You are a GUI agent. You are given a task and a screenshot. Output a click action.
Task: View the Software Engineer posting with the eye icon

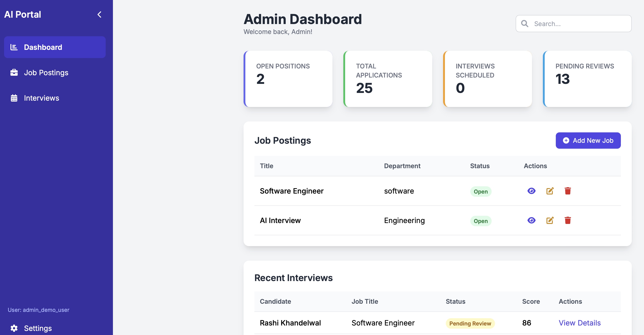pyautogui.click(x=531, y=191)
